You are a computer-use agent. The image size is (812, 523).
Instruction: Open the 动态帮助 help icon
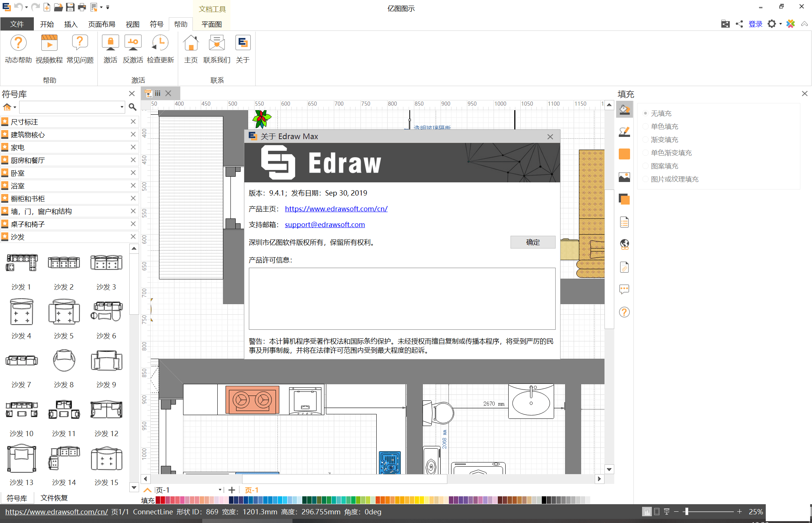coord(18,49)
